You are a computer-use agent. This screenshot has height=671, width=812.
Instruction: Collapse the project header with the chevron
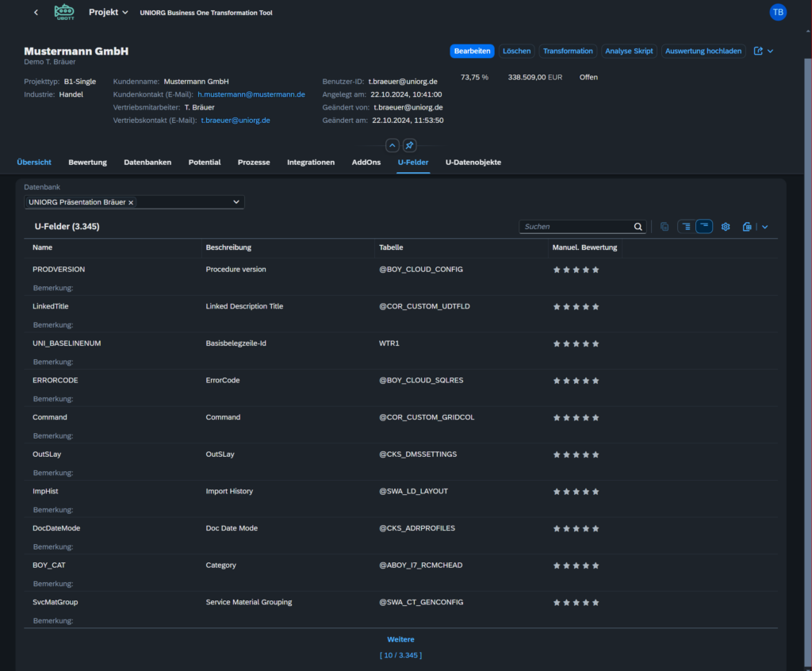pos(393,146)
